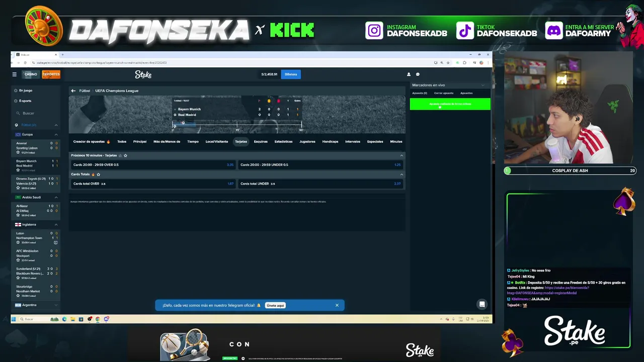Dismiss the Telegram notification banner

(x=337, y=305)
